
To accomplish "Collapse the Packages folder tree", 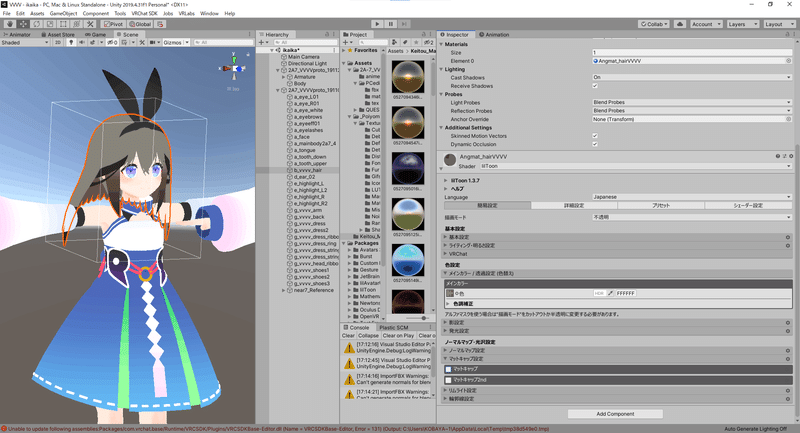I will [x=344, y=243].
